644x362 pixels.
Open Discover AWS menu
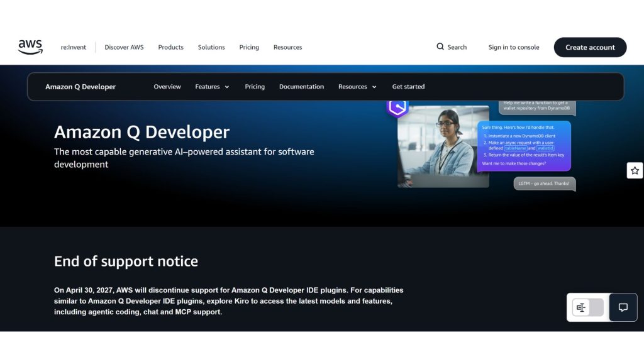(124, 47)
